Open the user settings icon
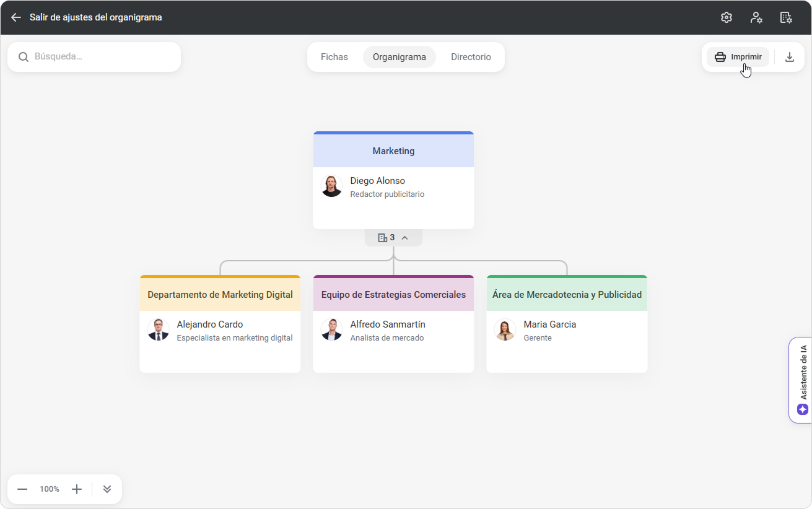812x509 pixels. tap(756, 17)
